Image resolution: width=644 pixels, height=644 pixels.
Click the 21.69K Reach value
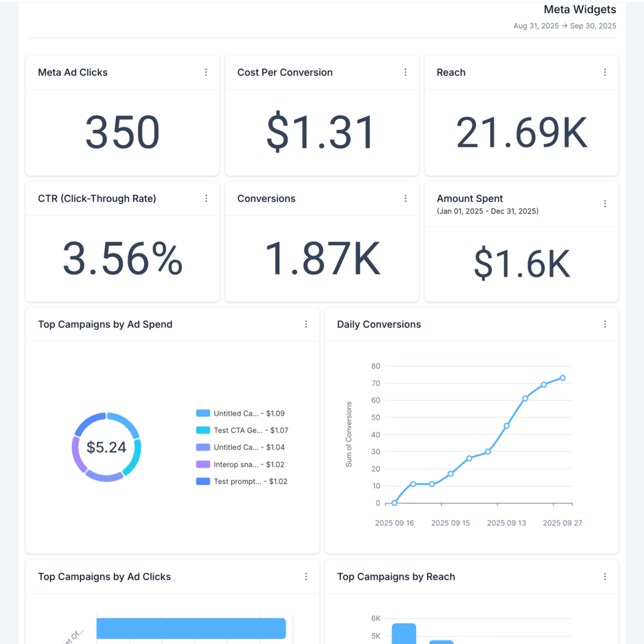point(521,133)
